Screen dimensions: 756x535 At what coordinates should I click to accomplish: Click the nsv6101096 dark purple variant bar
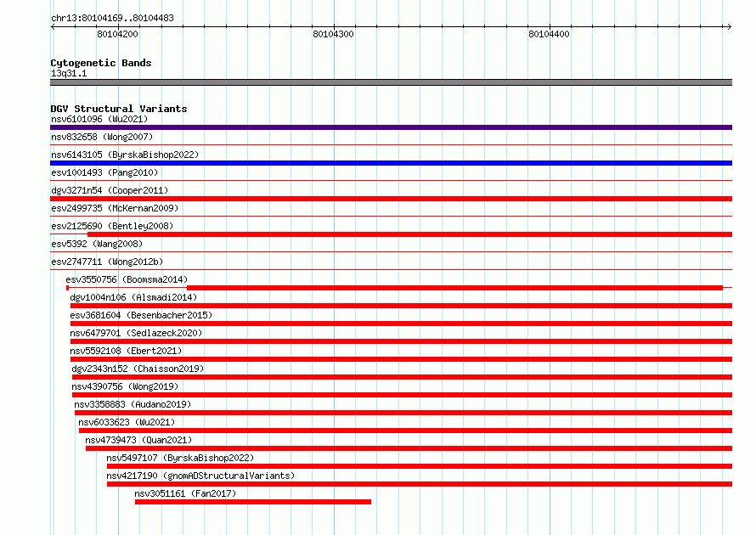click(x=391, y=127)
